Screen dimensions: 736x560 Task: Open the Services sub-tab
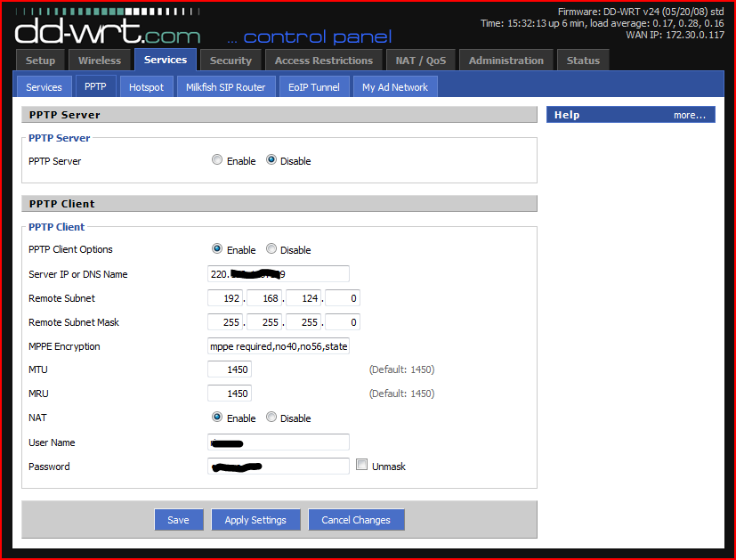[44, 87]
